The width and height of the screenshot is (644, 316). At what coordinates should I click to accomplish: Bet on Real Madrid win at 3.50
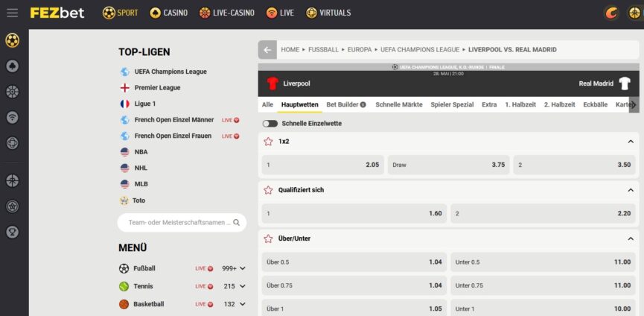point(574,165)
